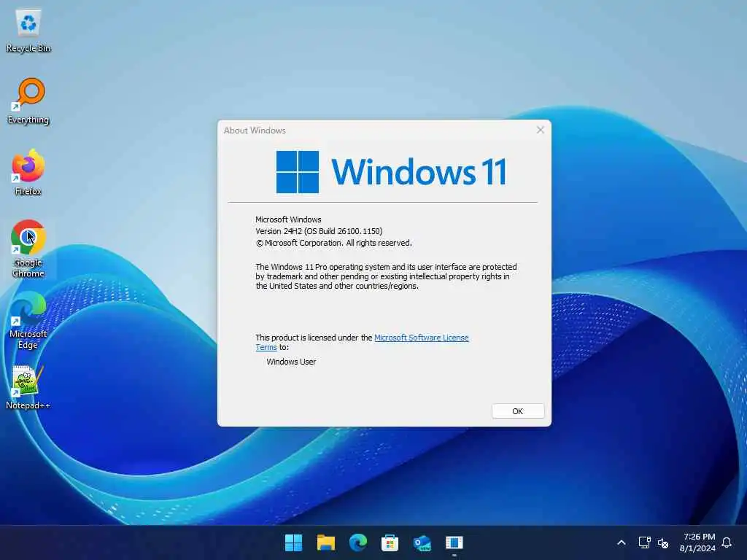Click OK in About Windows dialog
The height and width of the screenshot is (560, 747).
click(x=518, y=411)
